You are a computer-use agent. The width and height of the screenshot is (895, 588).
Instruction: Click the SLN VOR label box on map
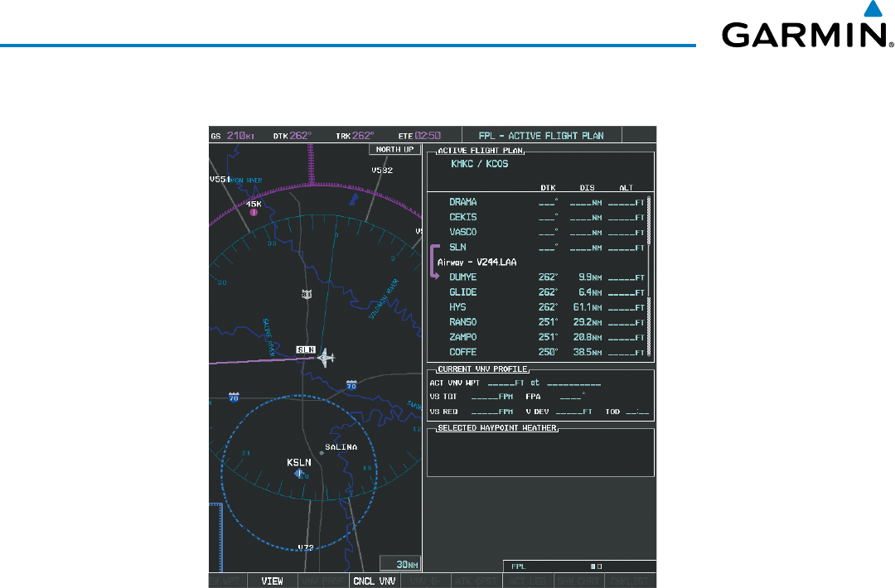(x=306, y=349)
